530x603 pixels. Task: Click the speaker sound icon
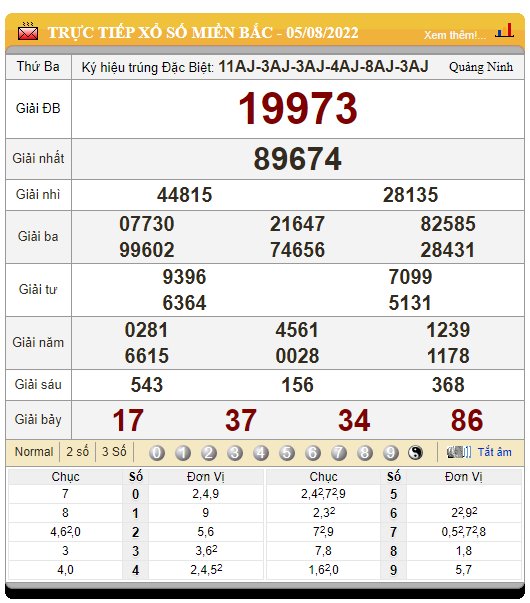458,452
